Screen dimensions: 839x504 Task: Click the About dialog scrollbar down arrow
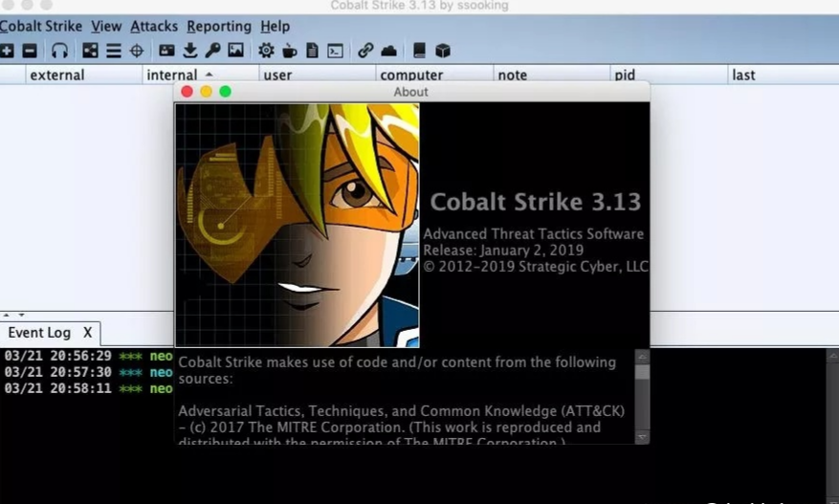coord(642,437)
